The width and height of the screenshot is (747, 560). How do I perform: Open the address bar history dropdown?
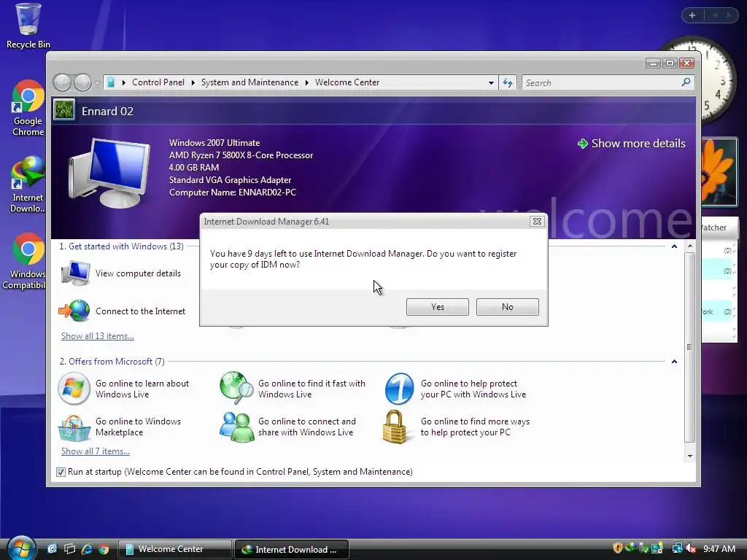pos(491,83)
